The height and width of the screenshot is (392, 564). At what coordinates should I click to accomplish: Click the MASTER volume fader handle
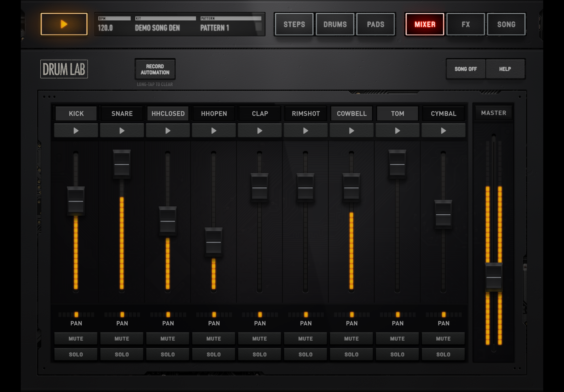click(494, 277)
